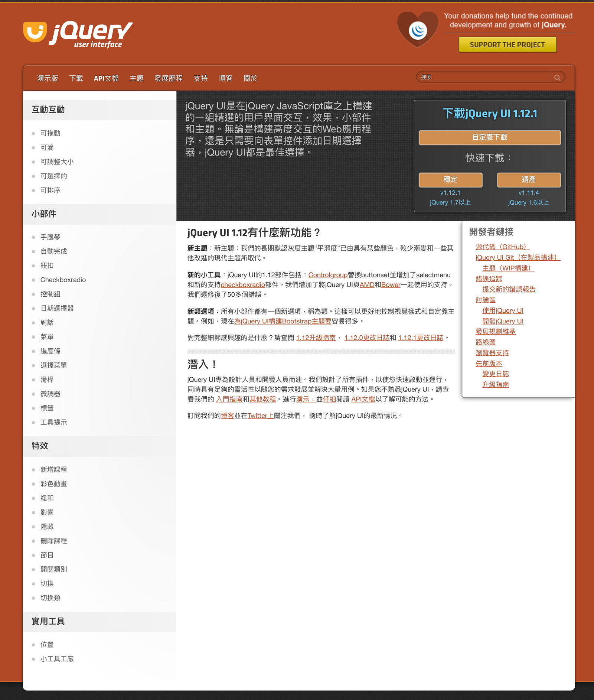The image size is (594, 700).
Task: Open the 支持 menu item
Action: tap(200, 78)
